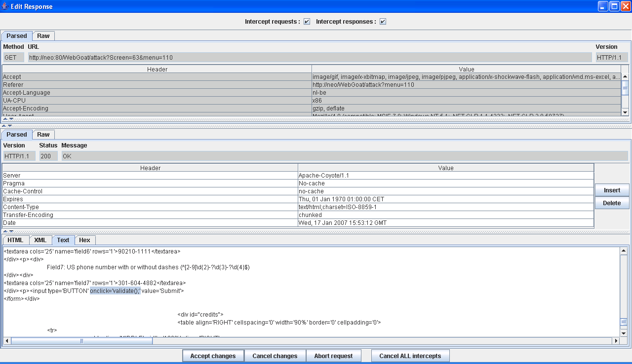
Task: Click the body horizontal scrollbar thumb
Action: (x=81, y=341)
